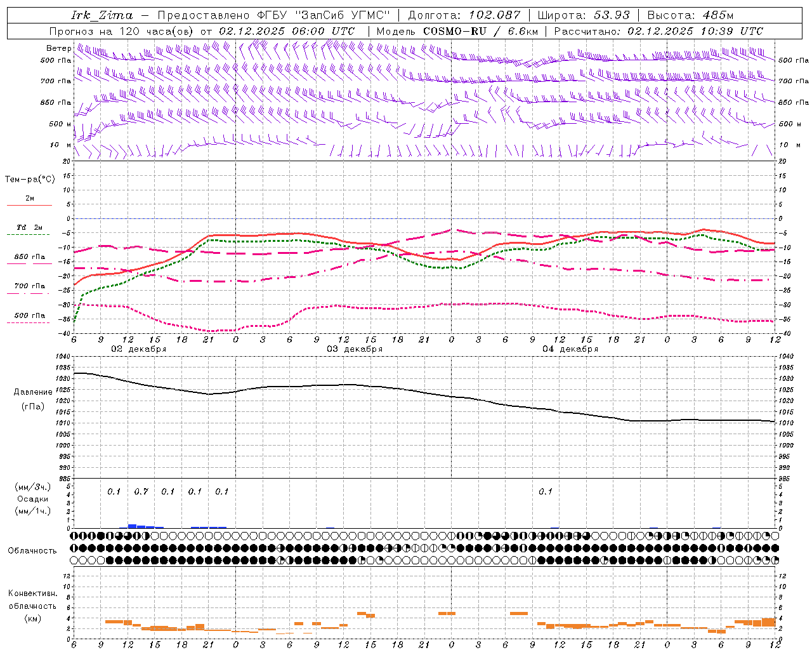The width and height of the screenshot is (812, 650).
Task: Click the Тем-ра(°C) temperature panel label
Action: coord(30,180)
